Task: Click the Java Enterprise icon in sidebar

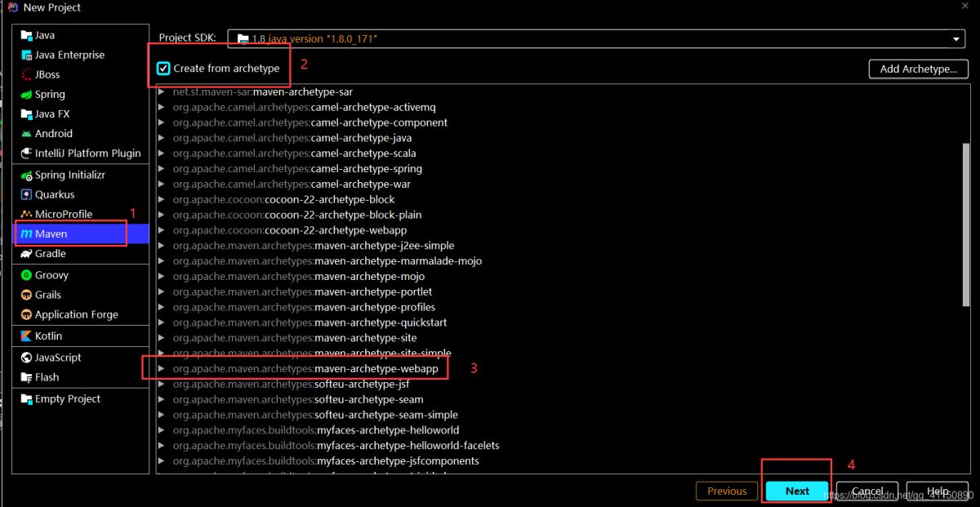Action: 26,55
